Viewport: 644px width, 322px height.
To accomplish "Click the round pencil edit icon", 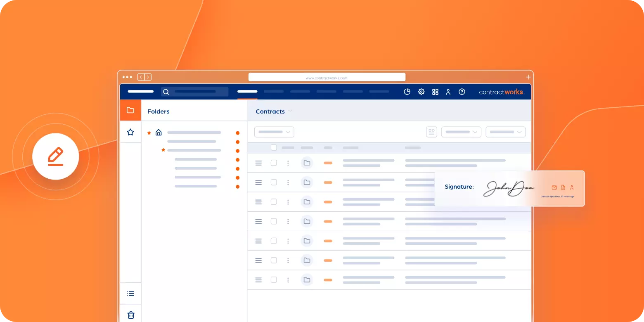I will [56, 156].
